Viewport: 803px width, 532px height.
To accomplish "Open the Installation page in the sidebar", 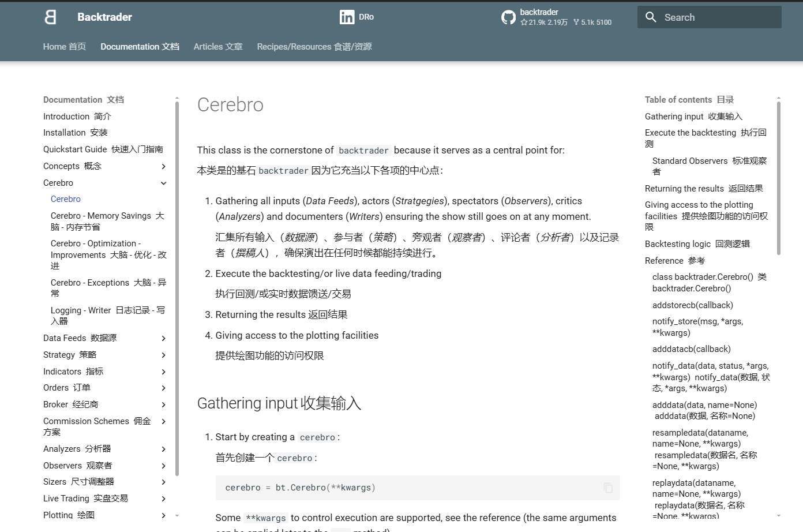I will (x=76, y=133).
